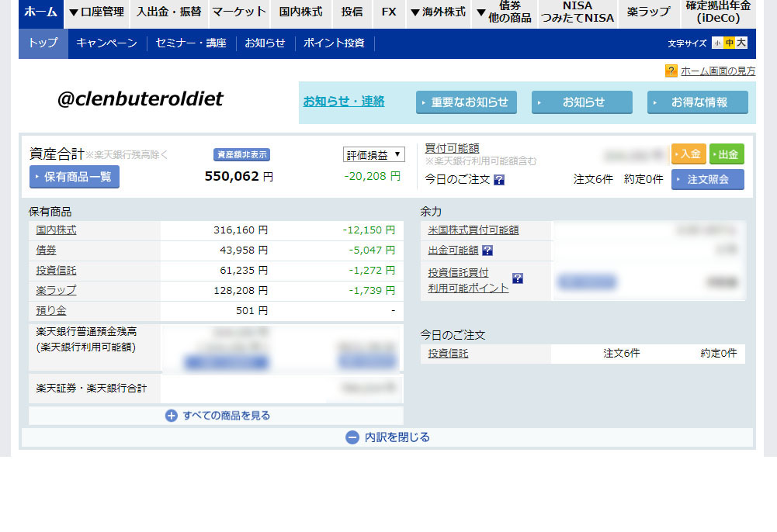Open the 国内株式 tab
The image size is (777, 532).
pyautogui.click(x=301, y=12)
